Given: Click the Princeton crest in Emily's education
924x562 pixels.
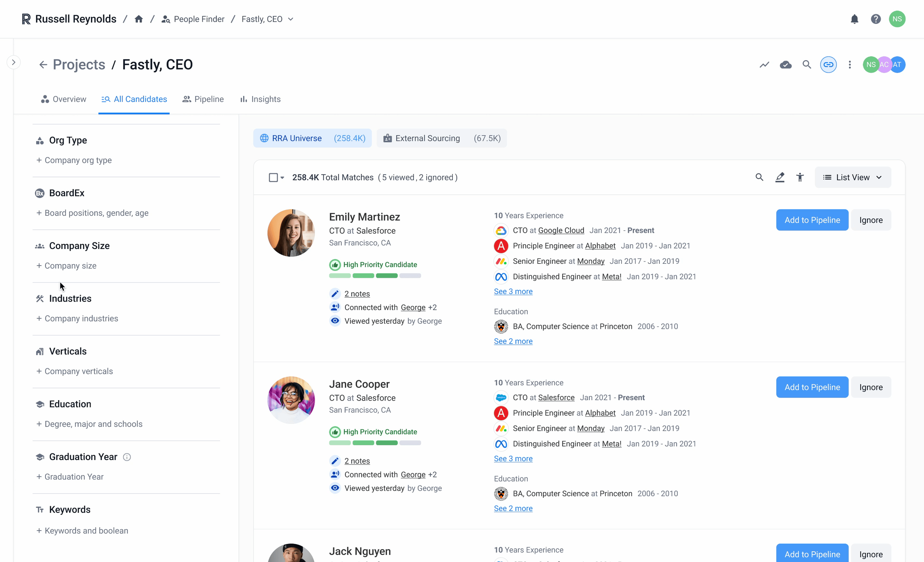Looking at the screenshot, I should pyautogui.click(x=501, y=326).
